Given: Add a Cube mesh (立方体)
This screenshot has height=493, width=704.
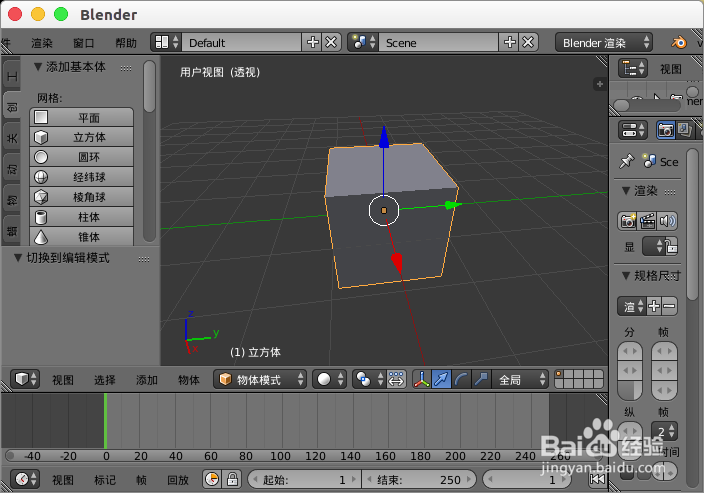Looking at the screenshot, I should pos(82,137).
